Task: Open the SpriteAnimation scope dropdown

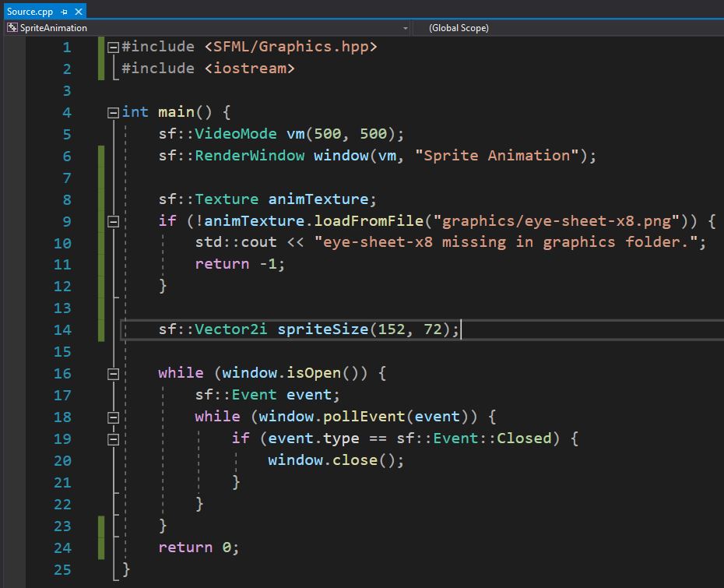Action: (404, 27)
